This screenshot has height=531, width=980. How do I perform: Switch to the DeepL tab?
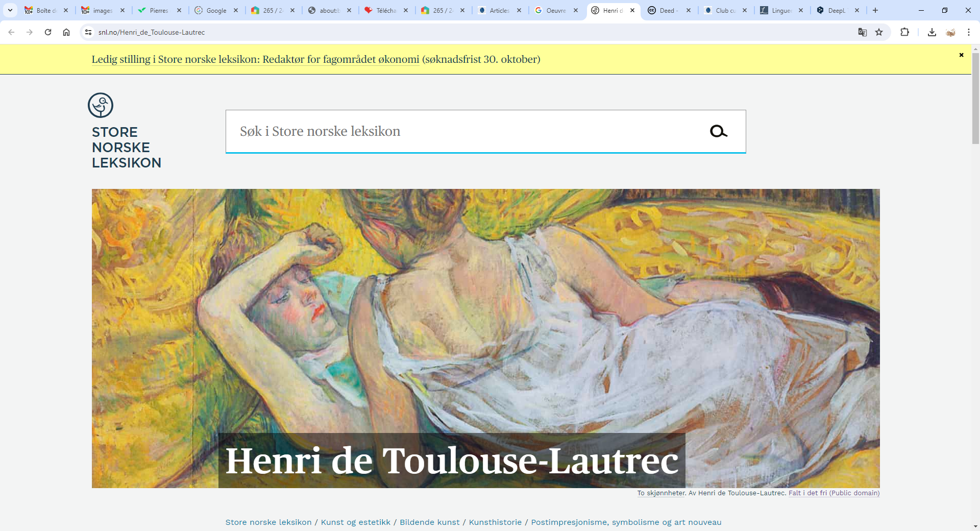(836, 10)
